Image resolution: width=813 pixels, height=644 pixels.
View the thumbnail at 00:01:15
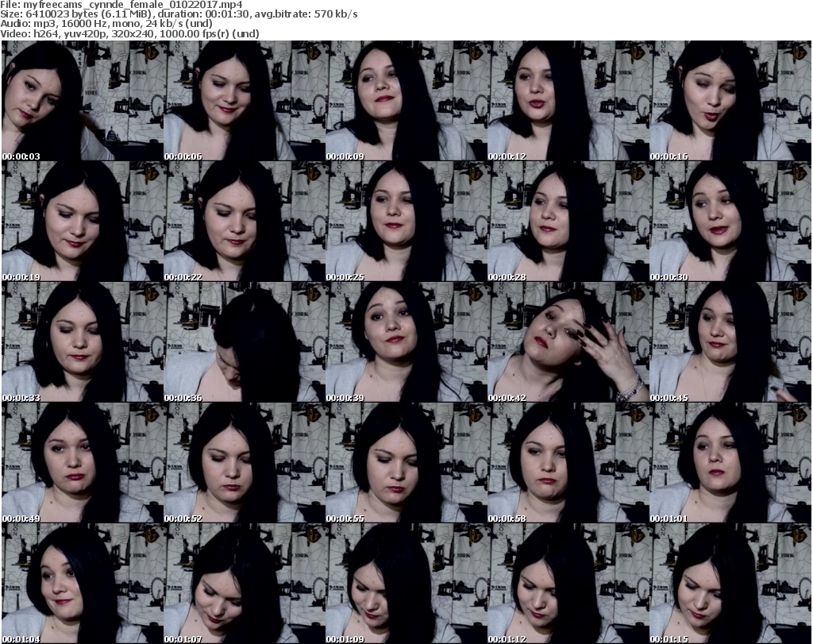click(730, 584)
